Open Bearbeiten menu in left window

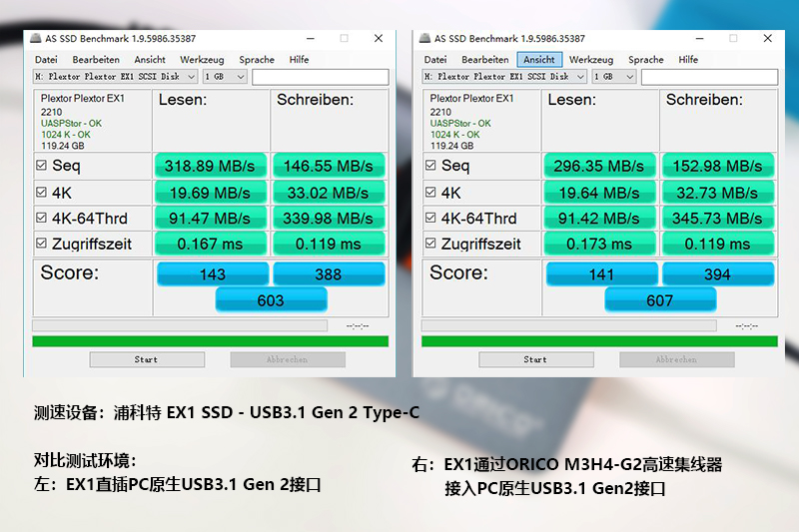click(x=96, y=60)
